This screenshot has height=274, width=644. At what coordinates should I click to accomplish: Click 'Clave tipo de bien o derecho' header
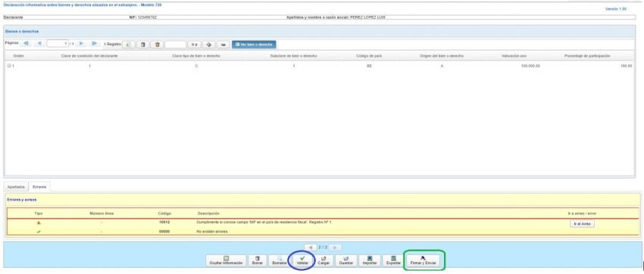[x=196, y=56]
